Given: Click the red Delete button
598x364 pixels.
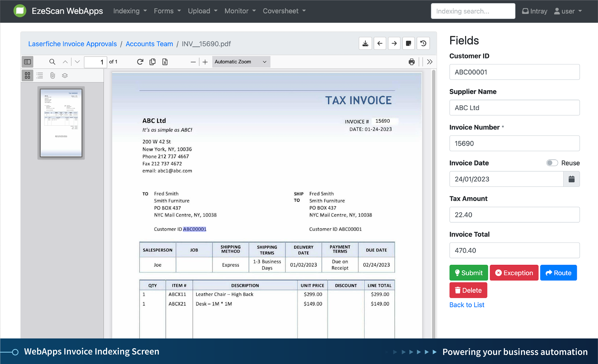Looking at the screenshot, I should coord(468,290).
